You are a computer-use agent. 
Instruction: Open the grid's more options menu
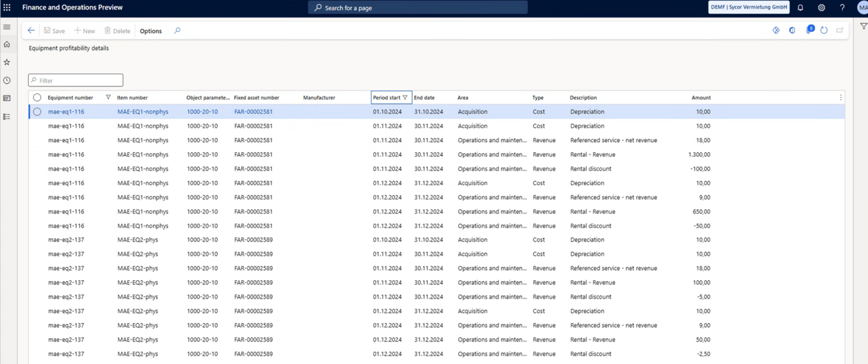pos(841,97)
